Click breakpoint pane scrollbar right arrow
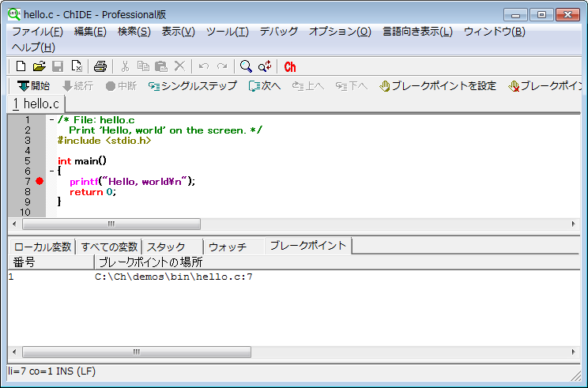 click(573, 352)
